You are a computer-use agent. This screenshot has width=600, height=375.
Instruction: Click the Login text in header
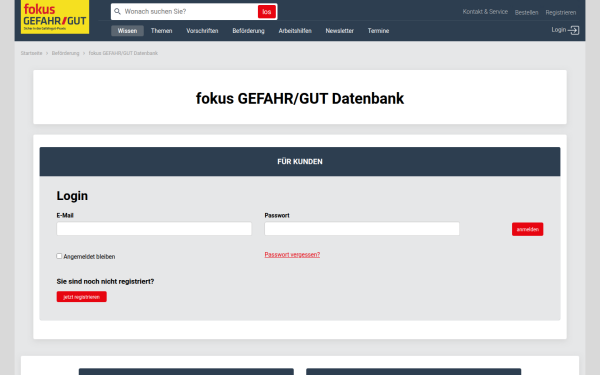559,29
